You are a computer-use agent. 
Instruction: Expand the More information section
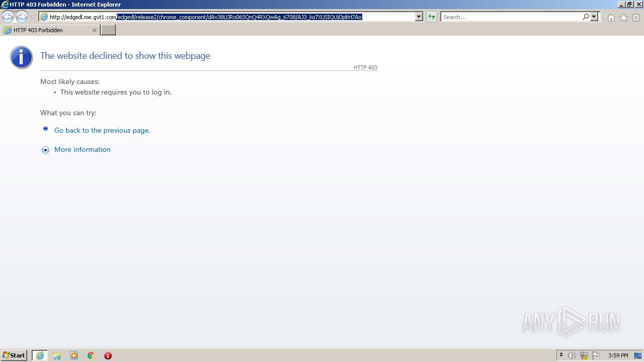(45, 150)
